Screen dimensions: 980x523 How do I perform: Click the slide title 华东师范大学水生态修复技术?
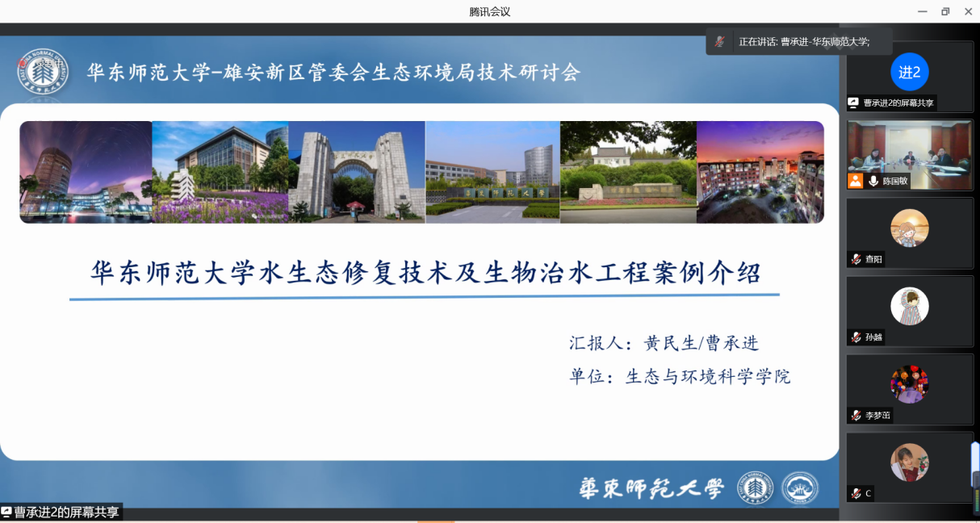pyautogui.click(x=425, y=273)
